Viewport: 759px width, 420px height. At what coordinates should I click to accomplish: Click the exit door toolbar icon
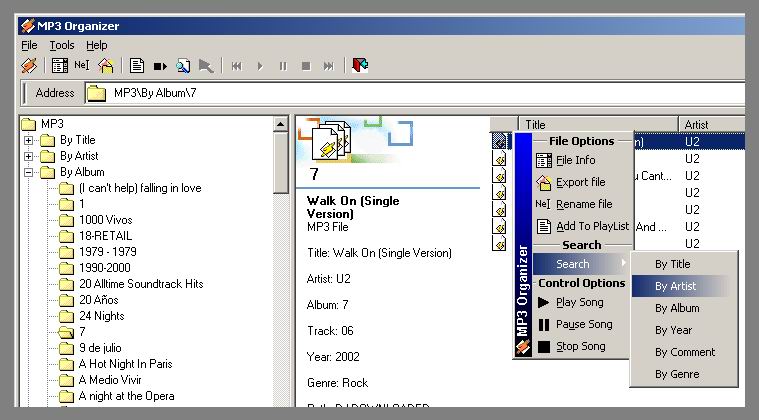(360, 65)
